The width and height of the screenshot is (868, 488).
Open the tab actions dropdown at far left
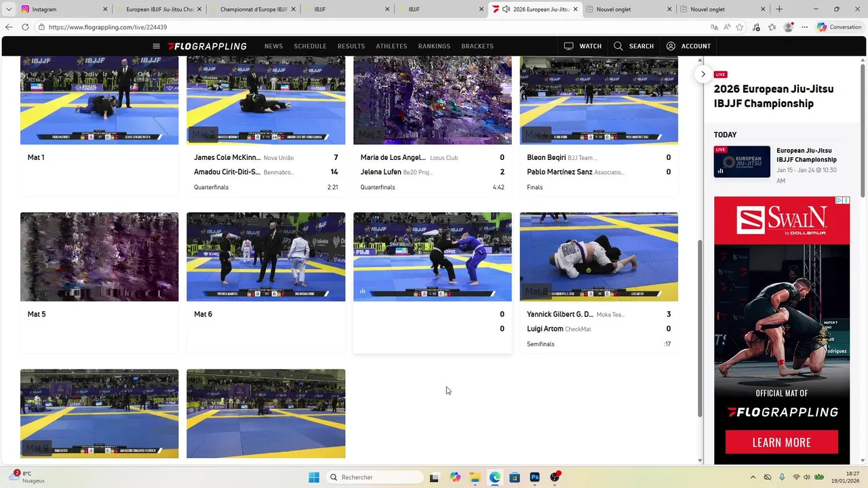8,9
